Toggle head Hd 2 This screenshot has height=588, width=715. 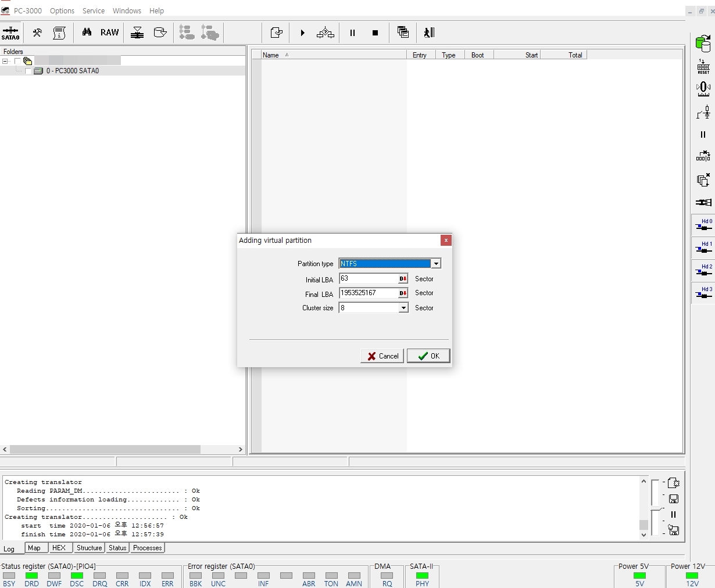click(x=703, y=271)
